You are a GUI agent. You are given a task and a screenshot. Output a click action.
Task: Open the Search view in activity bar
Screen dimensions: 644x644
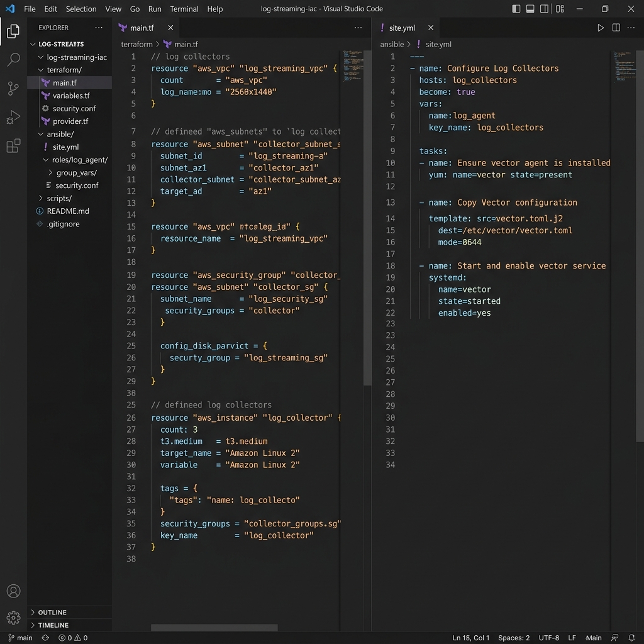point(13,60)
